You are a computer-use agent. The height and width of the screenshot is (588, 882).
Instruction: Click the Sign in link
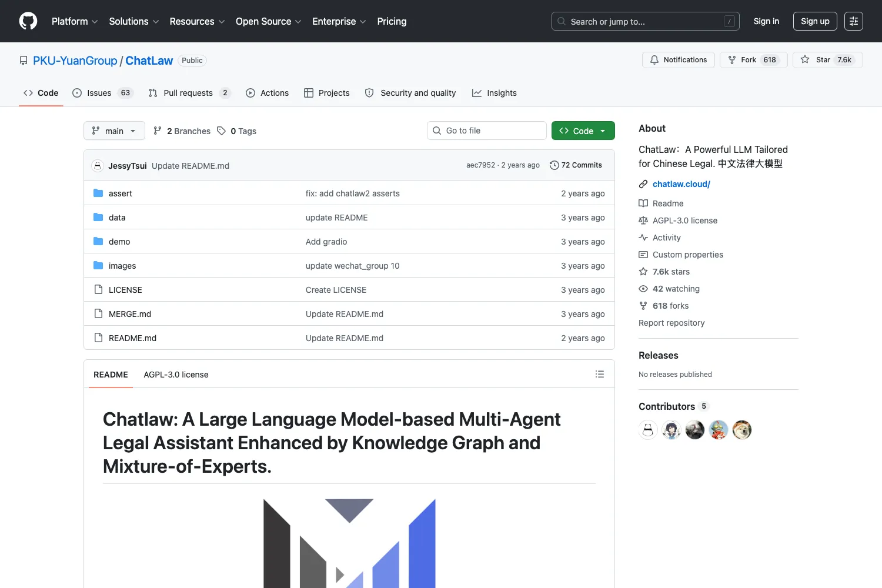point(766,21)
